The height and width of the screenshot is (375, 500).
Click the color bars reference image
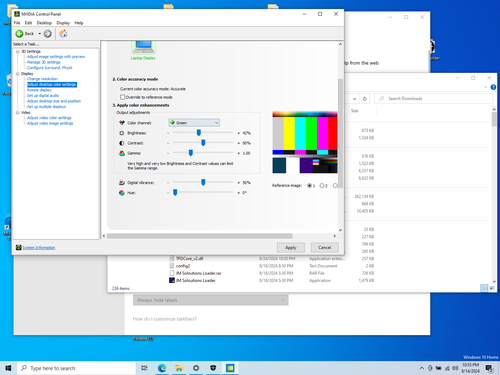(x=305, y=143)
